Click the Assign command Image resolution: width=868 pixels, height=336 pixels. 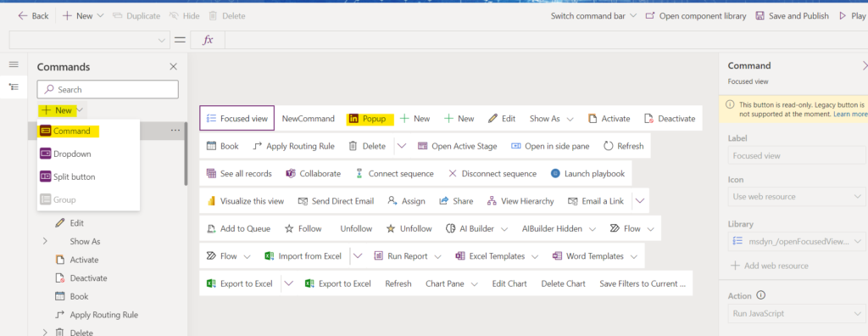pos(406,201)
